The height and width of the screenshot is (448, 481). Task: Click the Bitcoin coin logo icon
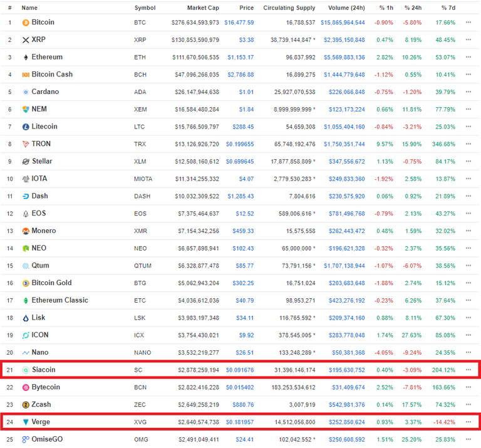[x=26, y=23]
